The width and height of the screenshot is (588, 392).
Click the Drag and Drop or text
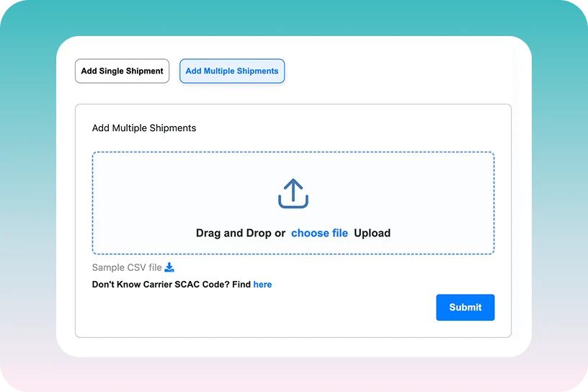[240, 233]
